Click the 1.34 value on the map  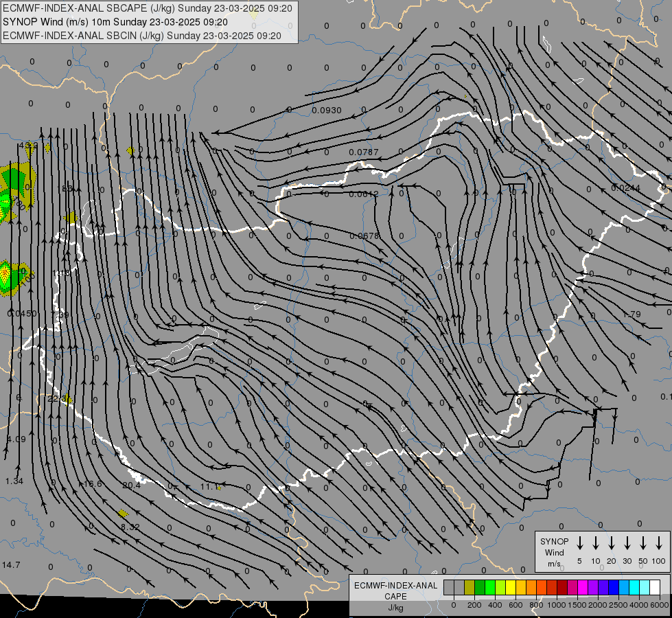(x=14, y=481)
